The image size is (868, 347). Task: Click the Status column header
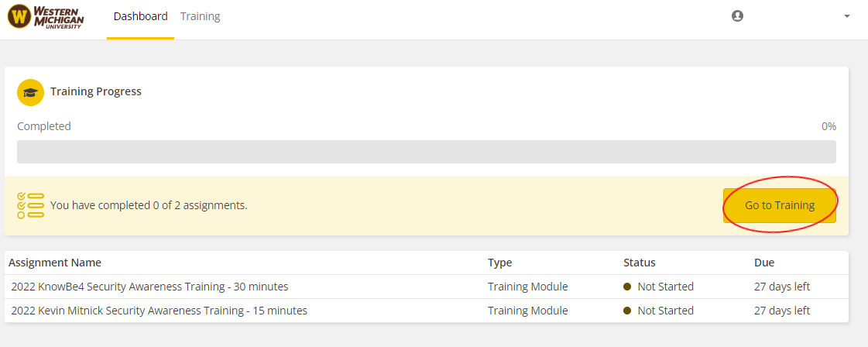(639, 263)
